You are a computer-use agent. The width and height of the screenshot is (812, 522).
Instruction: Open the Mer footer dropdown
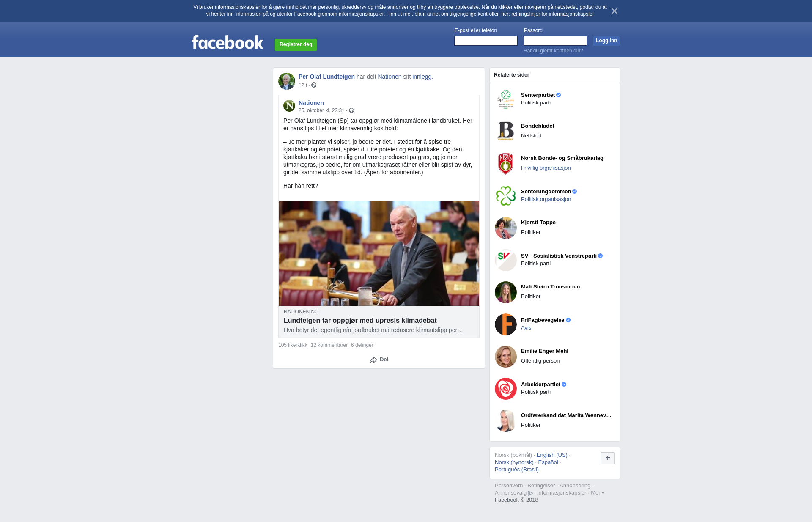[x=597, y=493]
